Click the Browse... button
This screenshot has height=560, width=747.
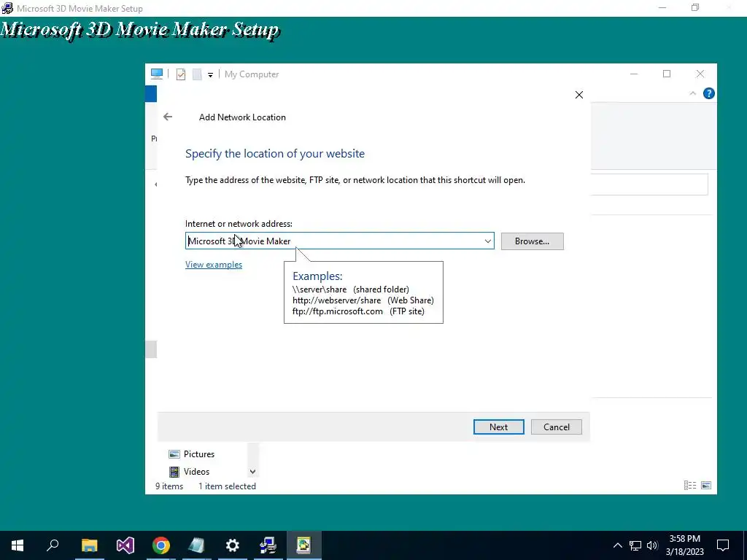tap(532, 241)
